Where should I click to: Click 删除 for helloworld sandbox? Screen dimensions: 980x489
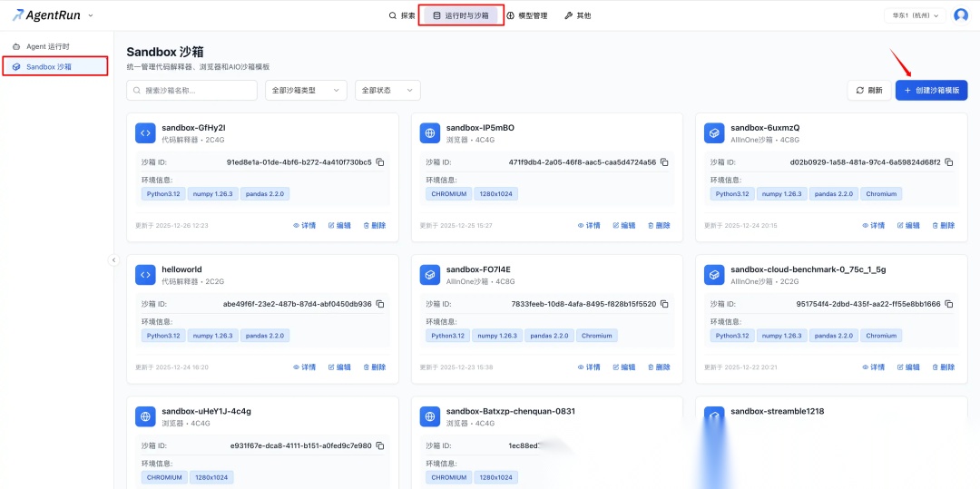point(375,367)
